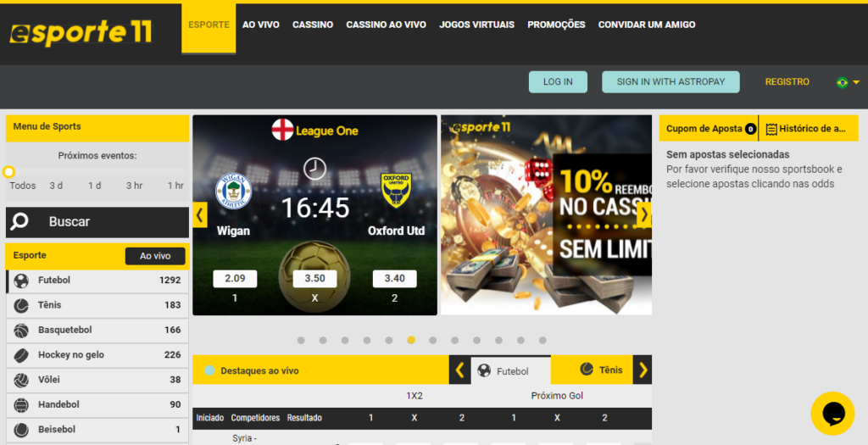Select the Futebol soccer ball icon in sidebar
868x445 pixels.
click(21, 281)
